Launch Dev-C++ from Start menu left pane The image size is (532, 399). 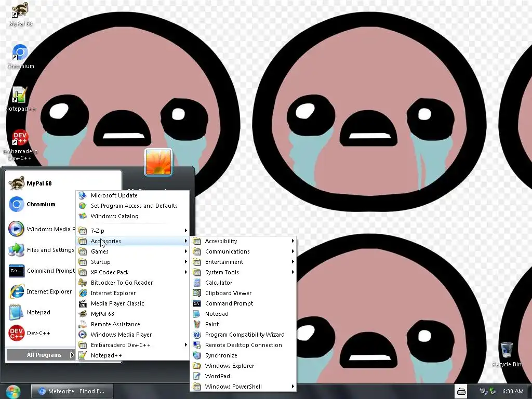41,333
